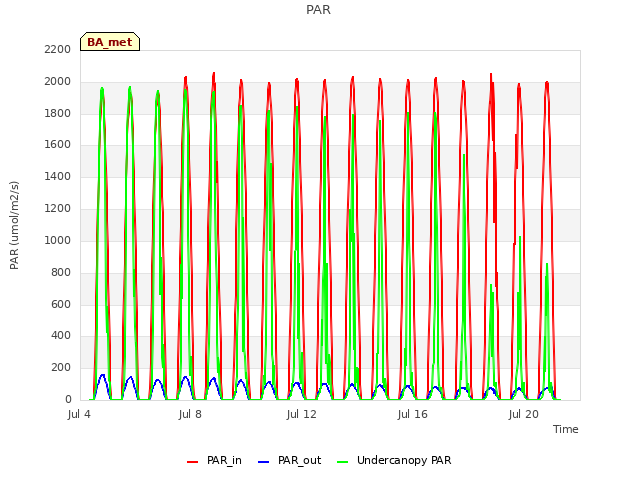This screenshot has height=480, width=640.
Task: Click the Jul 4 x-axis label
Action: pos(79,414)
